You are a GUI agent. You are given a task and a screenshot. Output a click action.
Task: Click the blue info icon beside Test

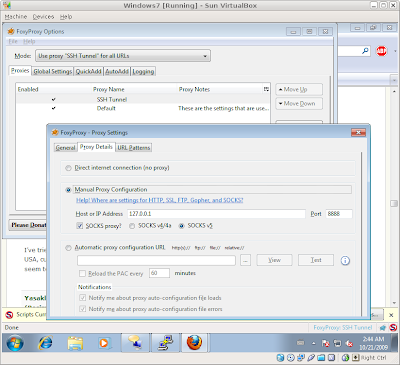coord(345,260)
